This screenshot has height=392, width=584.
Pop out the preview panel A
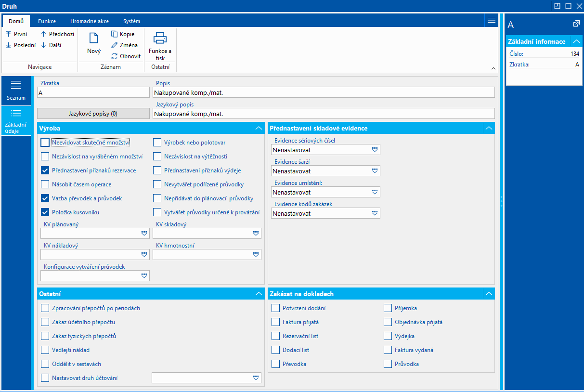click(x=576, y=24)
